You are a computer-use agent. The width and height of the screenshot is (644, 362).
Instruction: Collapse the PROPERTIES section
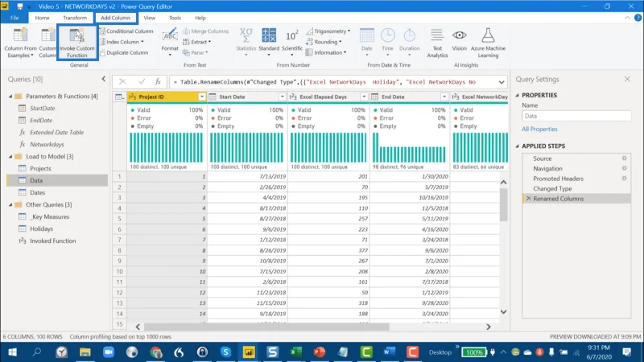pos(517,95)
